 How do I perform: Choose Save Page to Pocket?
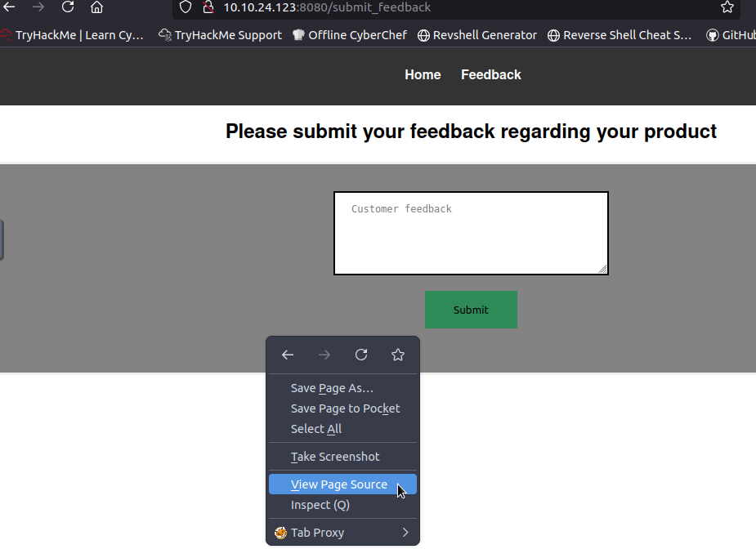pyautogui.click(x=342, y=408)
